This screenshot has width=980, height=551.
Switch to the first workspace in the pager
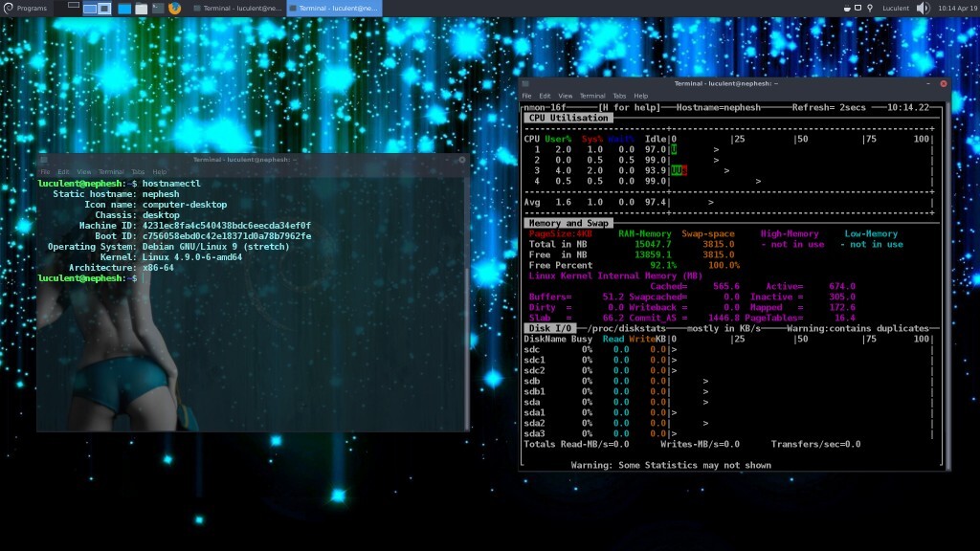coord(90,9)
